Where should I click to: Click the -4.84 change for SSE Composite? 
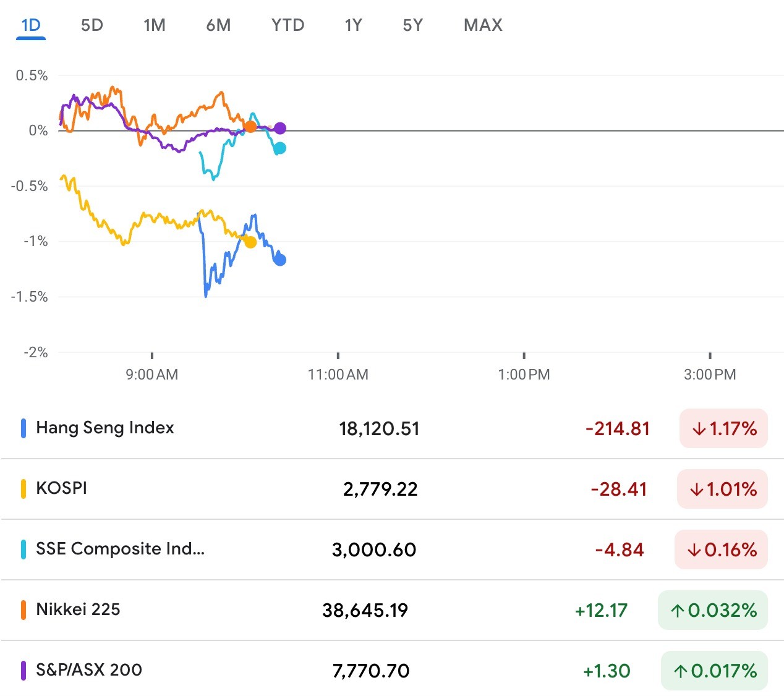[619, 550]
